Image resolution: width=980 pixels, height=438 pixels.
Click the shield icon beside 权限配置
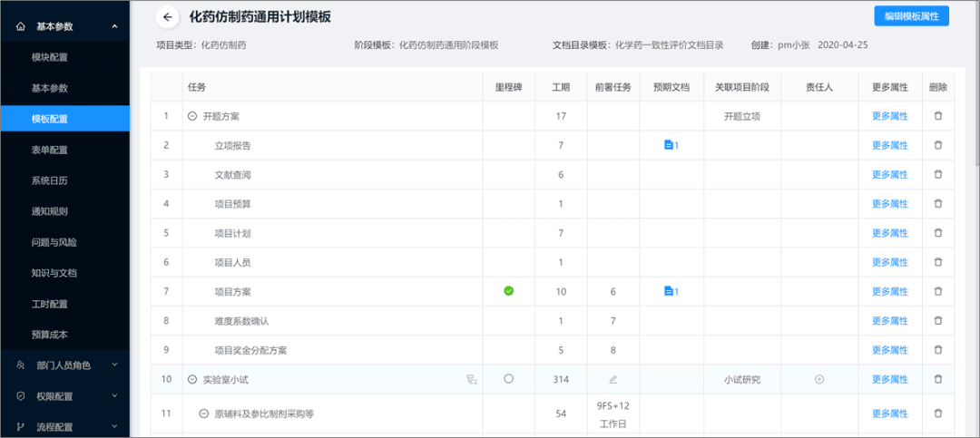tap(21, 396)
